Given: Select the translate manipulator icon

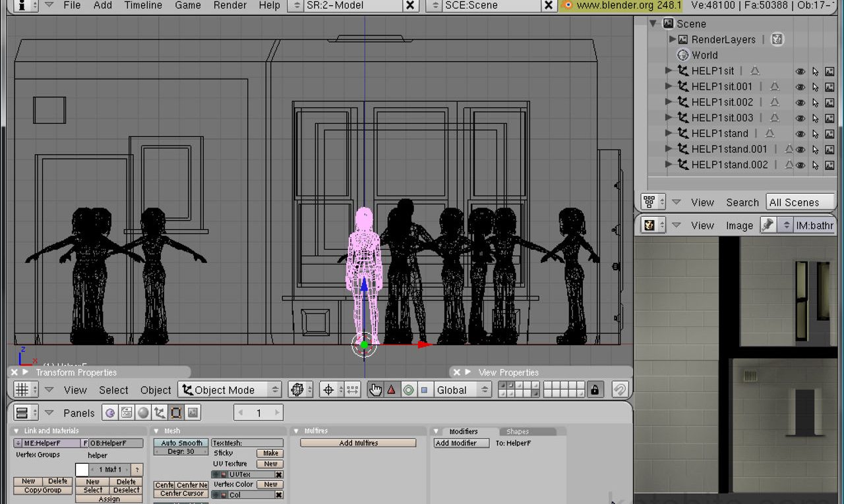Looking at the screenshot, I should tap(391, 390).
